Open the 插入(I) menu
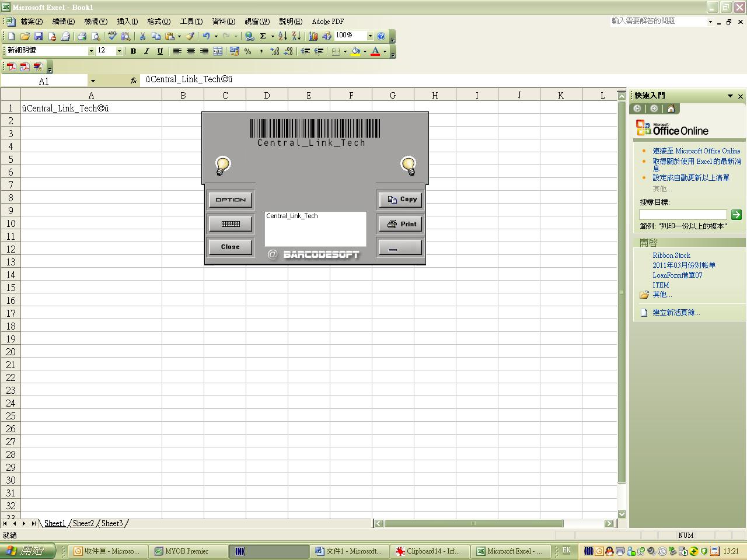The width and height of the screenshot is (747, 560). pyautogui.click(x=127, y=22)
